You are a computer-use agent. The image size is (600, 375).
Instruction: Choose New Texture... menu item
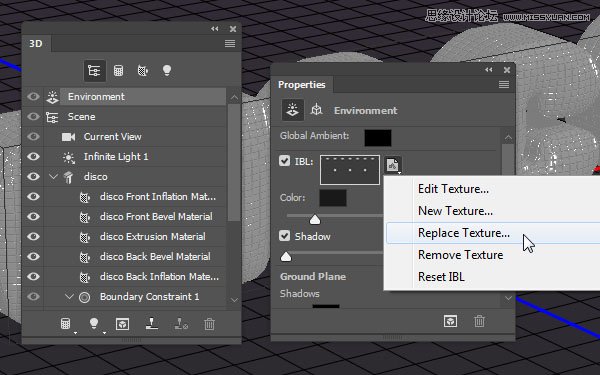point(455,211)
